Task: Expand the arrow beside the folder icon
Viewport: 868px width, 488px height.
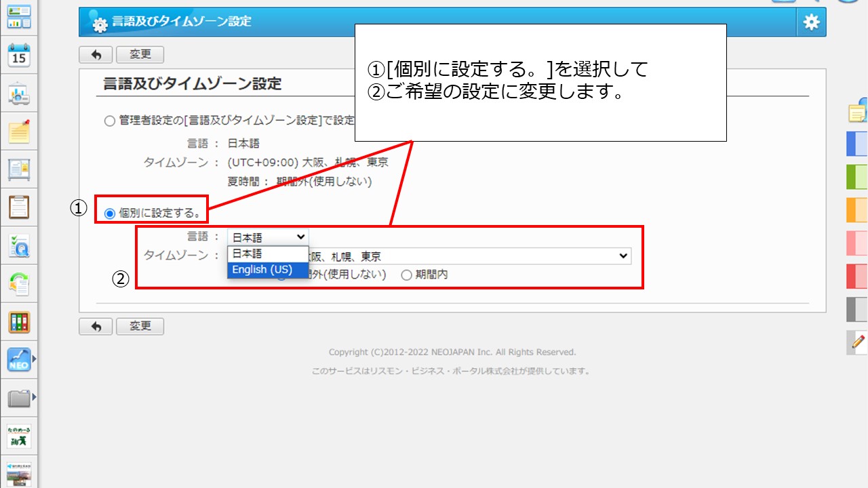Action: (34, 397)
